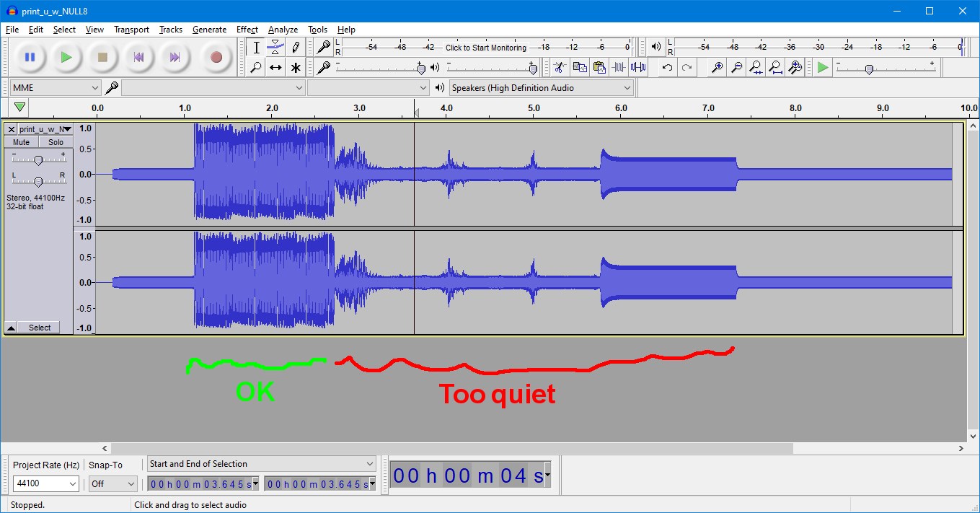
Task: Click the green timeline playhead pin button
Action: [20, 108]
